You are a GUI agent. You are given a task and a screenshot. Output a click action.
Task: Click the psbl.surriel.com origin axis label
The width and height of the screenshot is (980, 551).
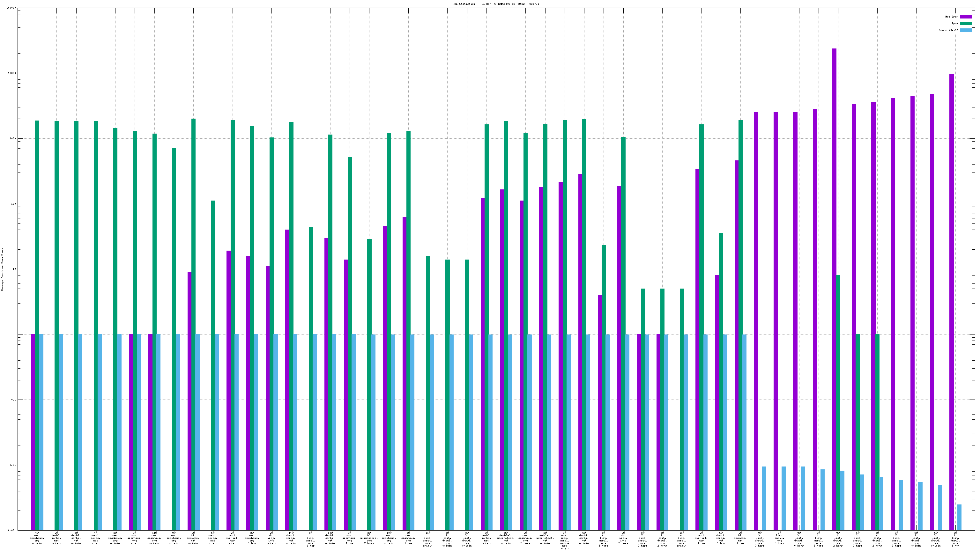(x=233, y=539)
